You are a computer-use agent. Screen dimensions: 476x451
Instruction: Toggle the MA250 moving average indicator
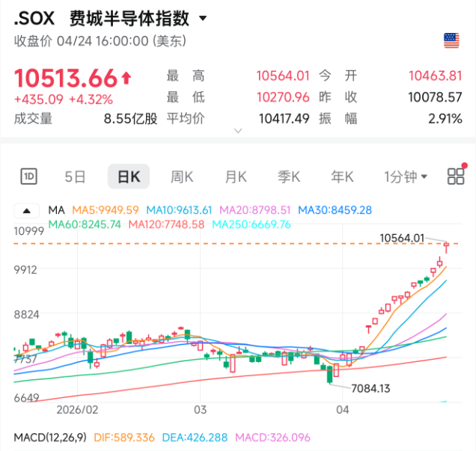[251, 224]
